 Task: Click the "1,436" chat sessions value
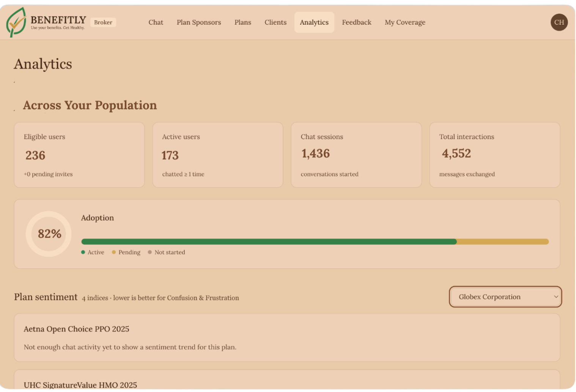pyautogui.click(x=316, y=154)
